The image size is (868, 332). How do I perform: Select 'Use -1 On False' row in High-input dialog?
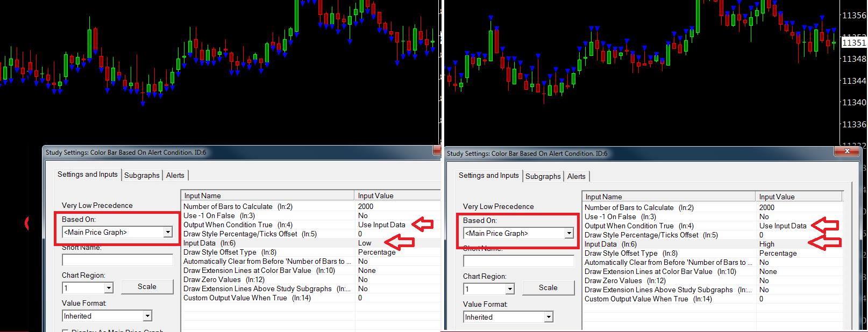(x=713, y=216)
